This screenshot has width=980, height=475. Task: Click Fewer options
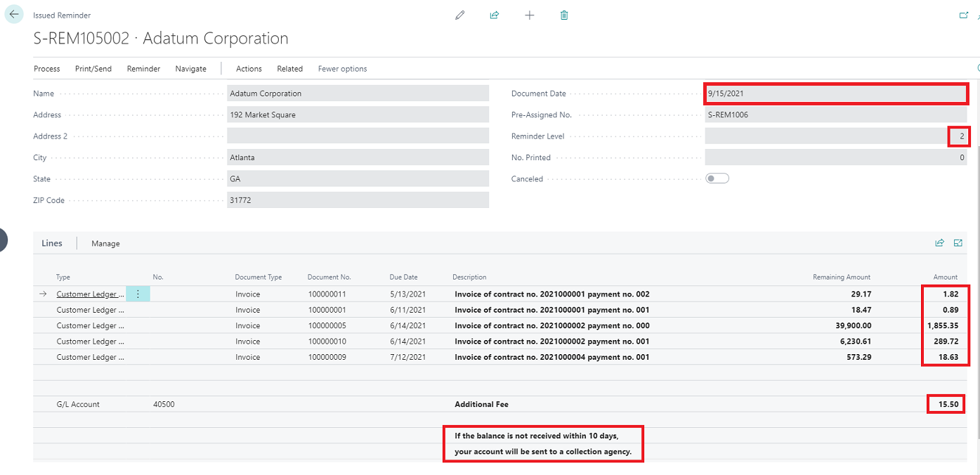coord(342,69)
